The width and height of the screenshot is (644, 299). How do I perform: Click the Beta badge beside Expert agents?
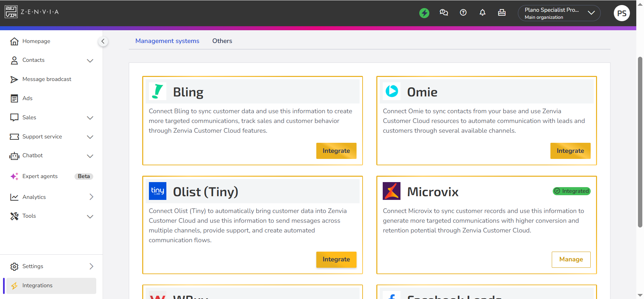point(84,176)
